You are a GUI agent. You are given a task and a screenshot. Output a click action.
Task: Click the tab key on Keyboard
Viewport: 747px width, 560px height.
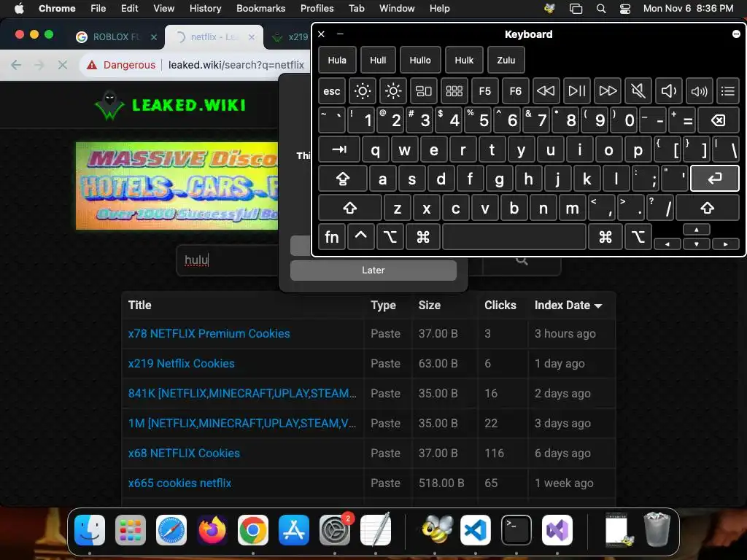click(x=338, y=149)
